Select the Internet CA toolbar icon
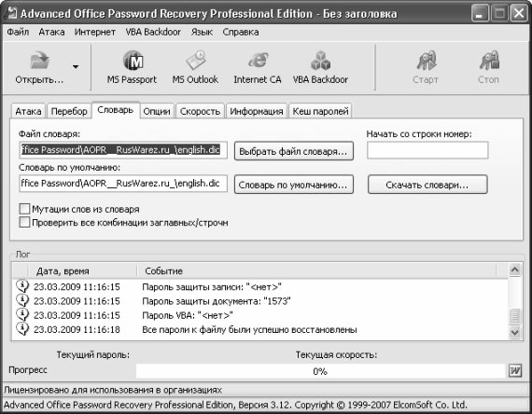Screen dimensions: 532x414 tap(258, 61)
